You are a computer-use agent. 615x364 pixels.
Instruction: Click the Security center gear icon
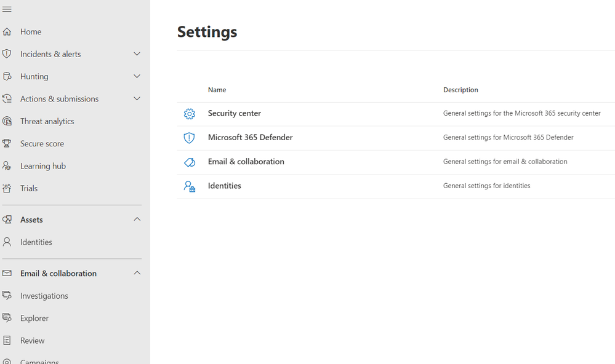(189, 114)
